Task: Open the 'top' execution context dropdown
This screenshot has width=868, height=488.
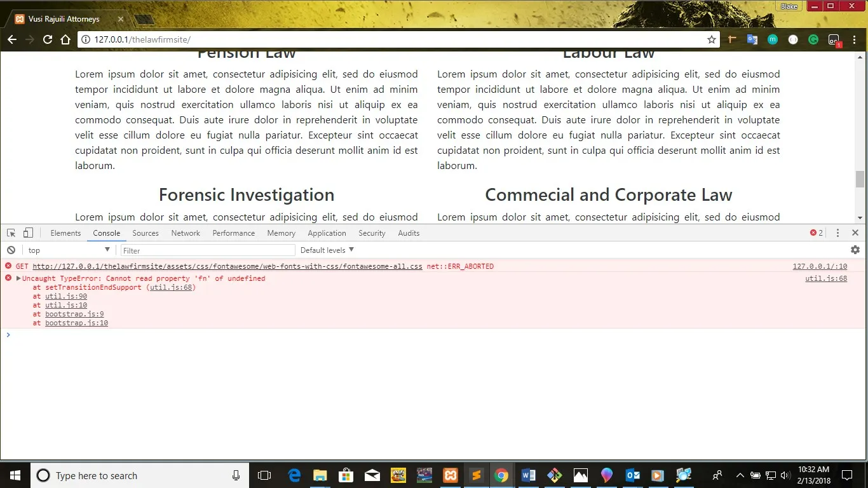Action: pyautogui.click(x=69, y=250)
